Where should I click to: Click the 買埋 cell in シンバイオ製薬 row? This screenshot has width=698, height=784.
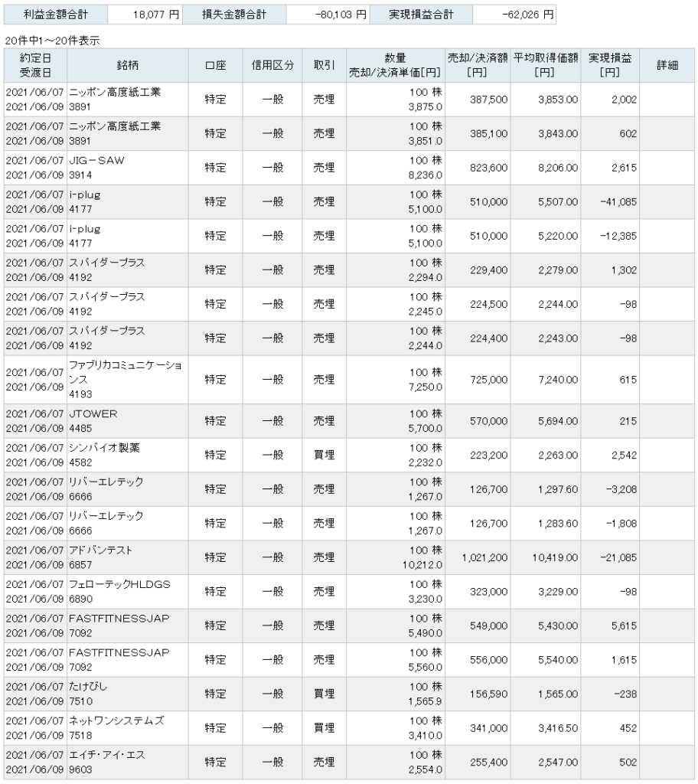coord(324,456)
